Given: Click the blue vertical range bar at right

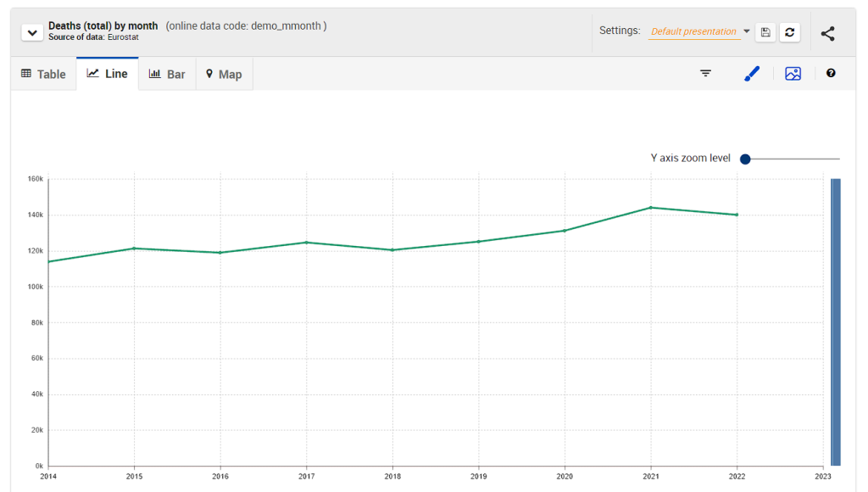Looking at the screenshot, I should point(835,322).
